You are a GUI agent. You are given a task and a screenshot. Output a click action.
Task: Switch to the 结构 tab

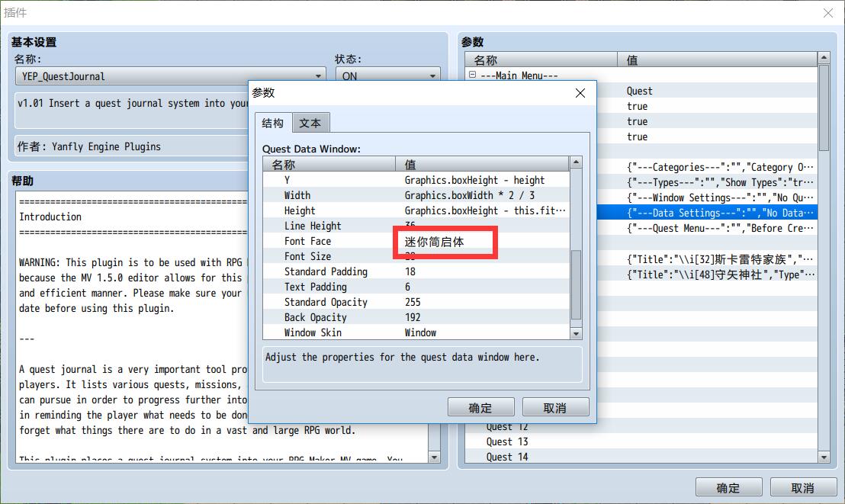click(273, 123)
